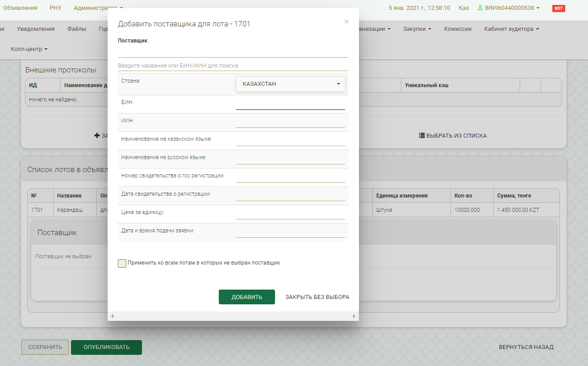
Task: Click the БИН input field
Action: coord(290,104)
